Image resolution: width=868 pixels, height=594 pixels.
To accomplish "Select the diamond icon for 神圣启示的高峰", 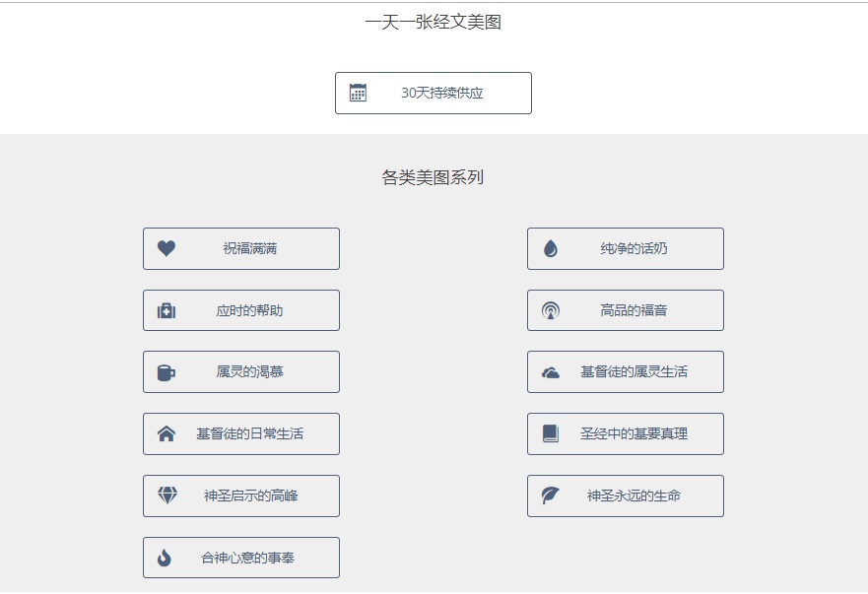I will (167, 495).
